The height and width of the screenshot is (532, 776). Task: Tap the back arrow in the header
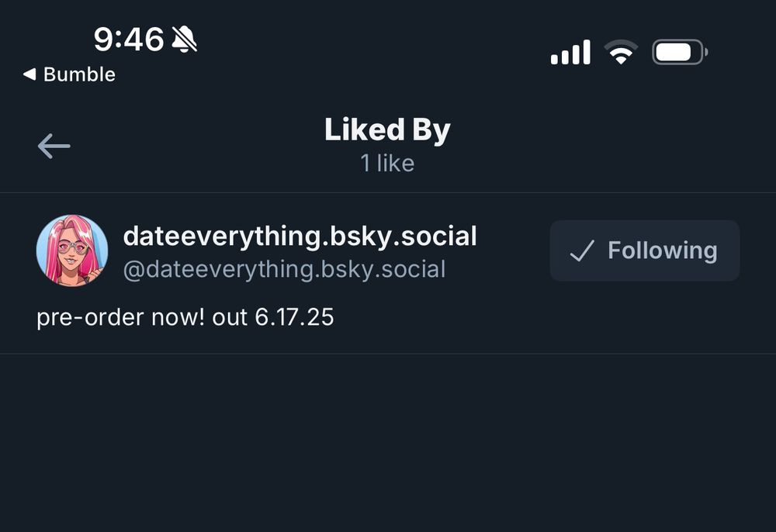[54, 146]
